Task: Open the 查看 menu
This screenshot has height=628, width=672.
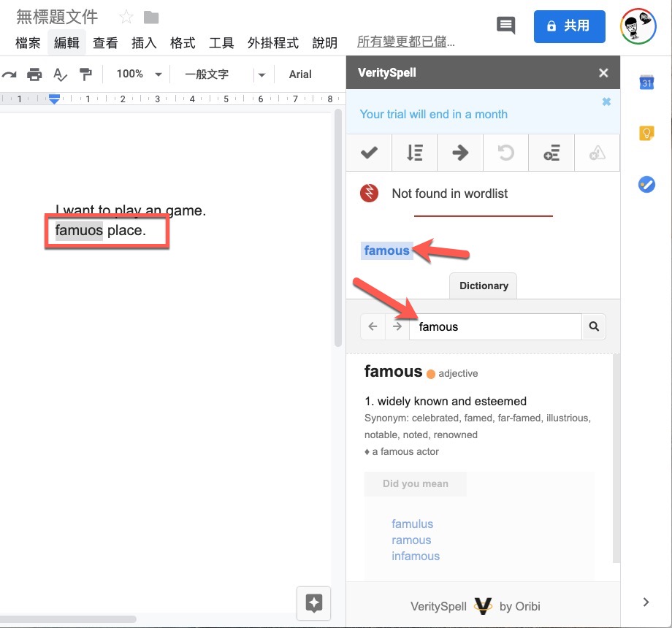Action: pos(105,43)
